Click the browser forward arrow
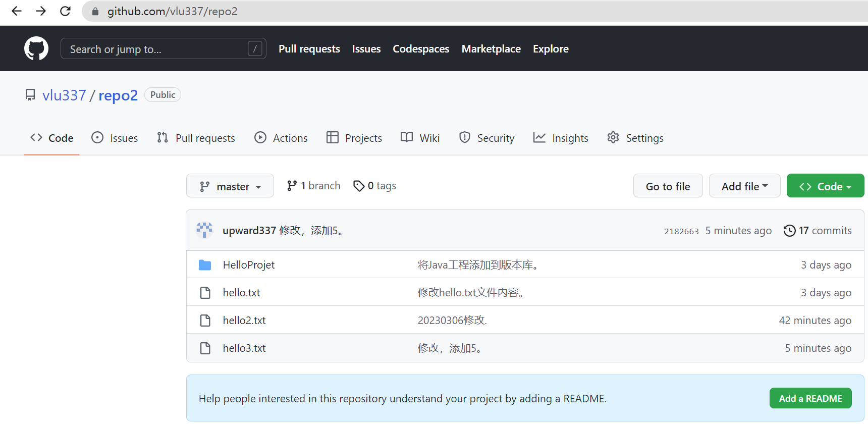 click(x=41, y=11)
